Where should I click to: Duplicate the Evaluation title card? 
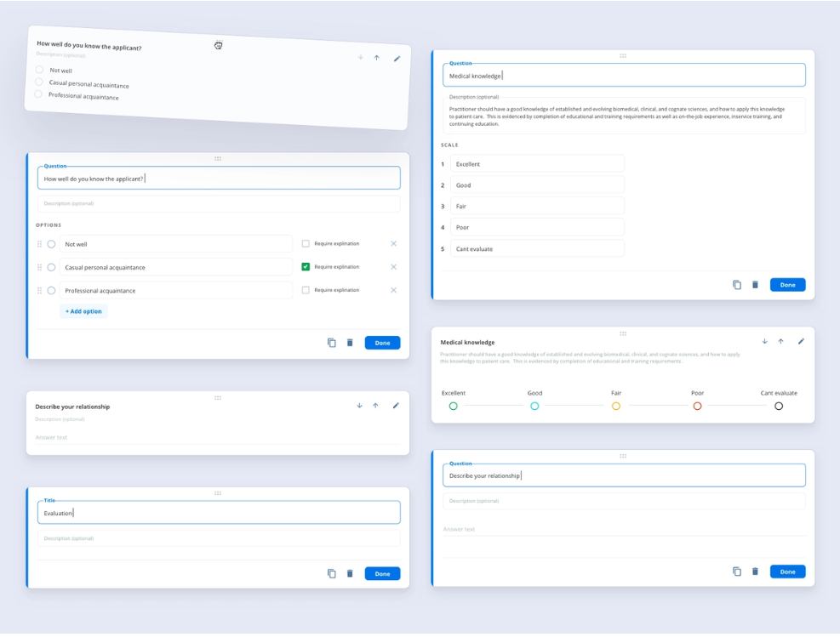[x=332, y=573]
